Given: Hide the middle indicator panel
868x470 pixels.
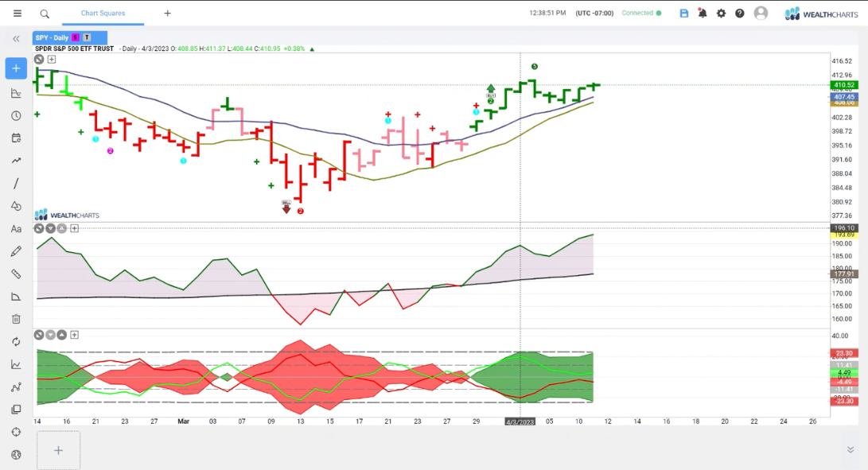Looking at the screenshot, I should tap(39, 228).
